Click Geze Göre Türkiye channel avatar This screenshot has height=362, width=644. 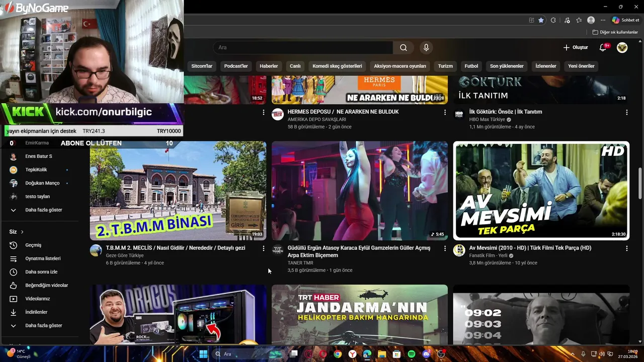[x=96, y=250]
